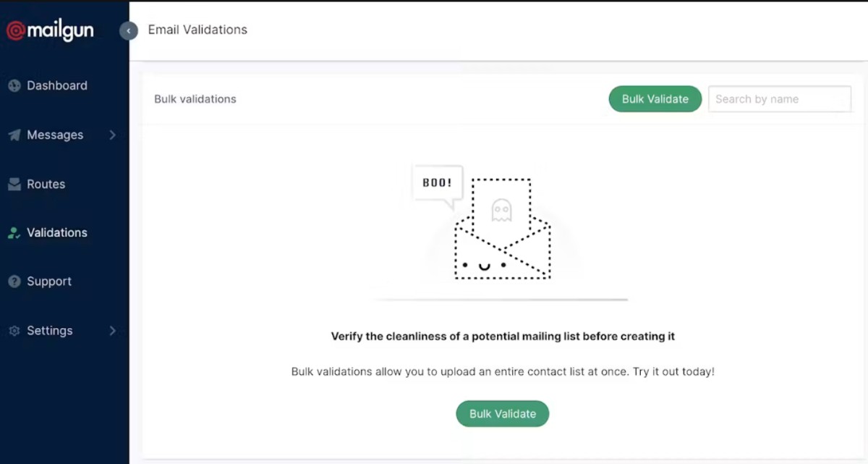868x464 pixels.
Task: Click the top-right Bulk Validate button
Action: 655,99
